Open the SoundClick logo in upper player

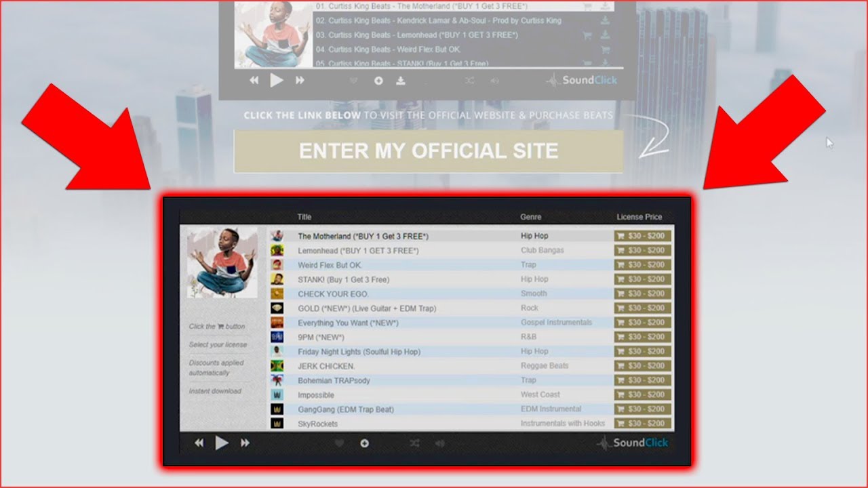[x=582, y=80]
